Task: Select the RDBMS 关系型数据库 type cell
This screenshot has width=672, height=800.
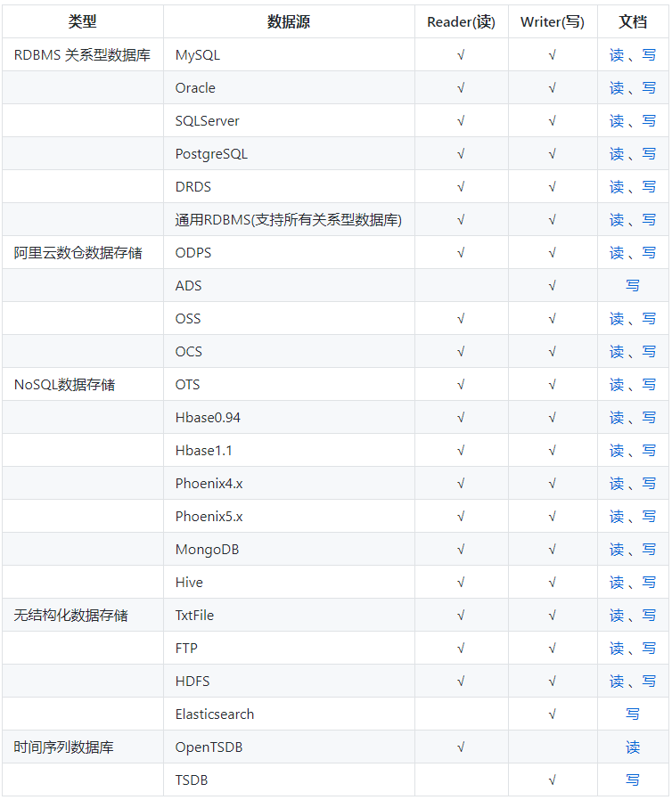Action: point(82,54)
